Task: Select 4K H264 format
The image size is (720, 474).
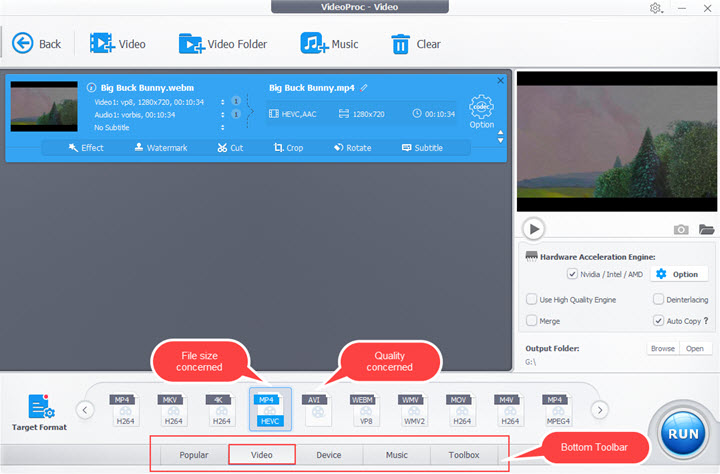Action: pyautogui.click(x=221, y=409)
